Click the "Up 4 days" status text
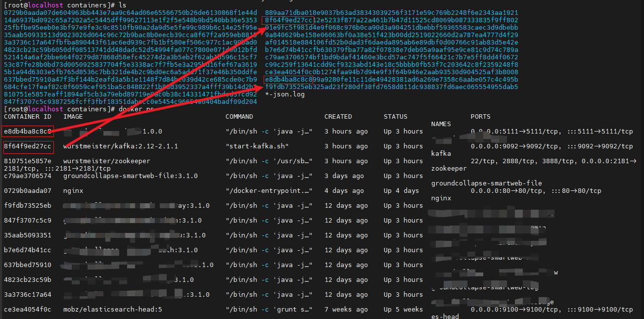644x319 pixels. click(x=402, y=191)
